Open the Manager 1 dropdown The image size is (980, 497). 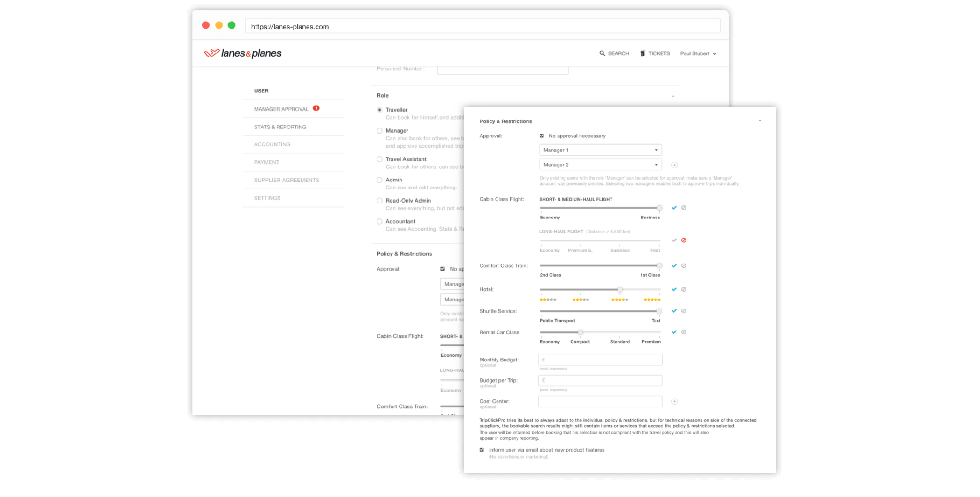point(600,150)
